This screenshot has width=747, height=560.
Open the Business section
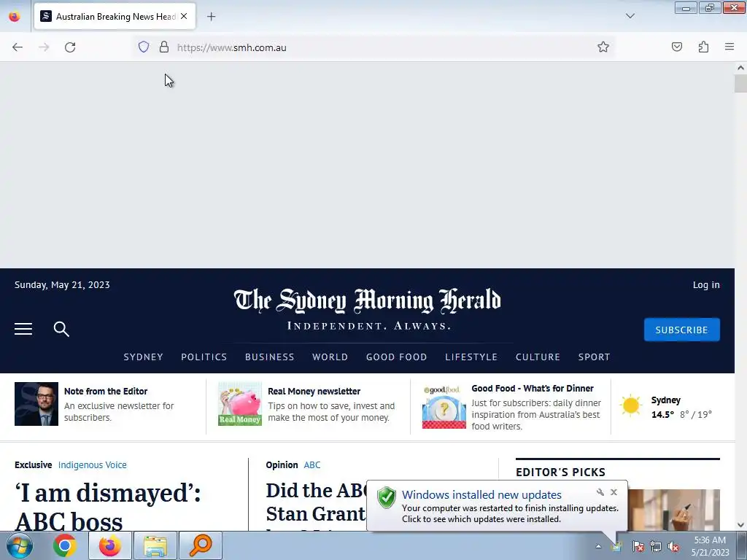[270, 357]
